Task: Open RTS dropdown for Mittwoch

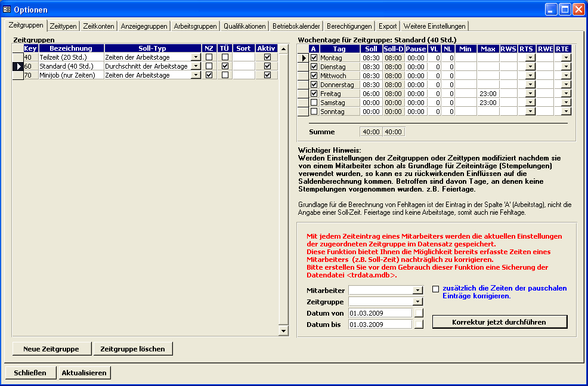Action: click(530, 76)
